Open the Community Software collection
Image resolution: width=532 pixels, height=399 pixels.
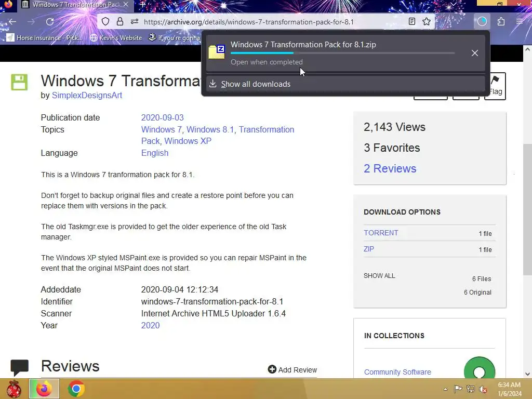[397, 372]
